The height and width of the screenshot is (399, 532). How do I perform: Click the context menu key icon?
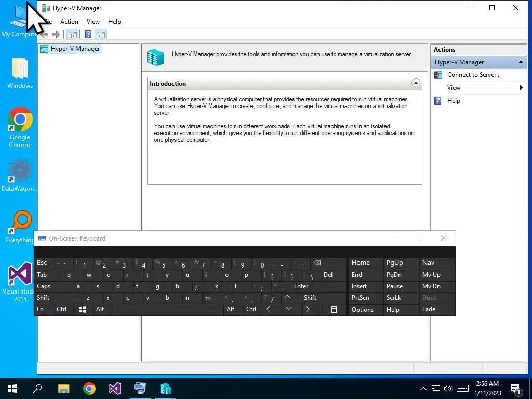coord(334,310)
